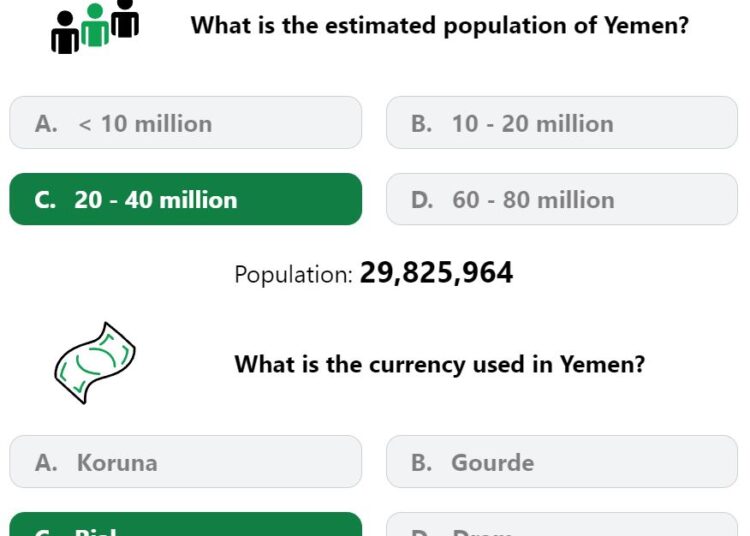
Task: Click the rightmost black person figure
Action: click(125, 18)
